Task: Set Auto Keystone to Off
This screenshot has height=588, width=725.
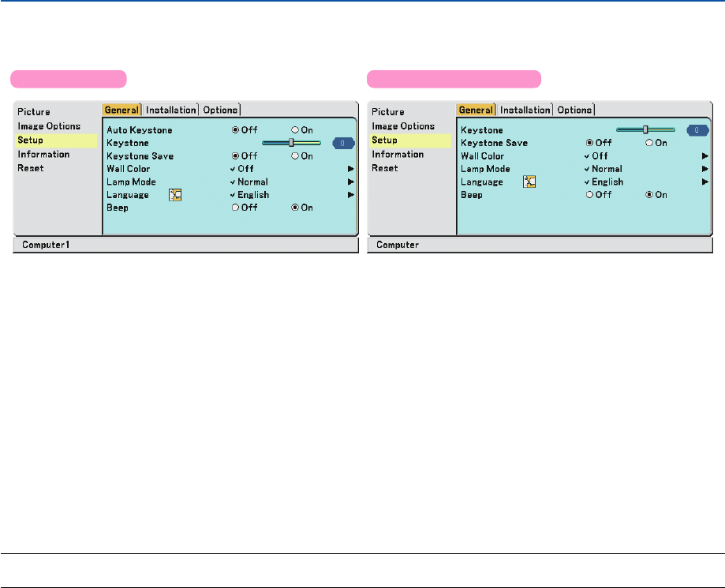Action: (245, 130)
